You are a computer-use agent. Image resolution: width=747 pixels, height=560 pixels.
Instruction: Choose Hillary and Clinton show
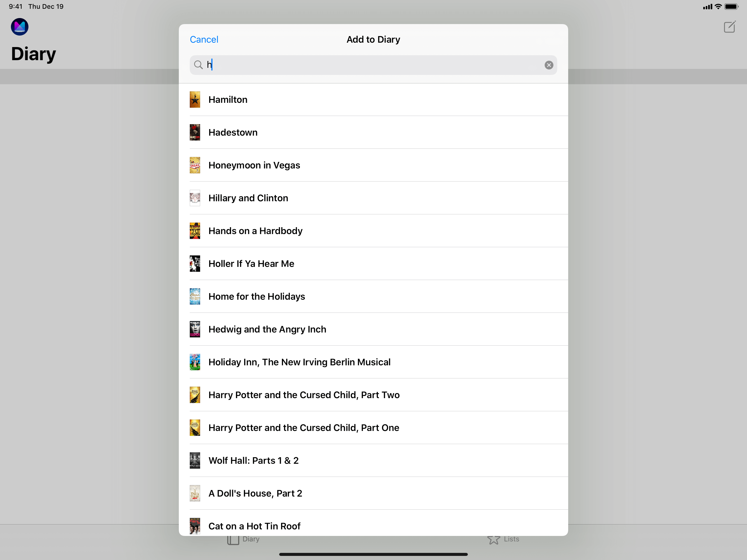(x=248, y=198)
